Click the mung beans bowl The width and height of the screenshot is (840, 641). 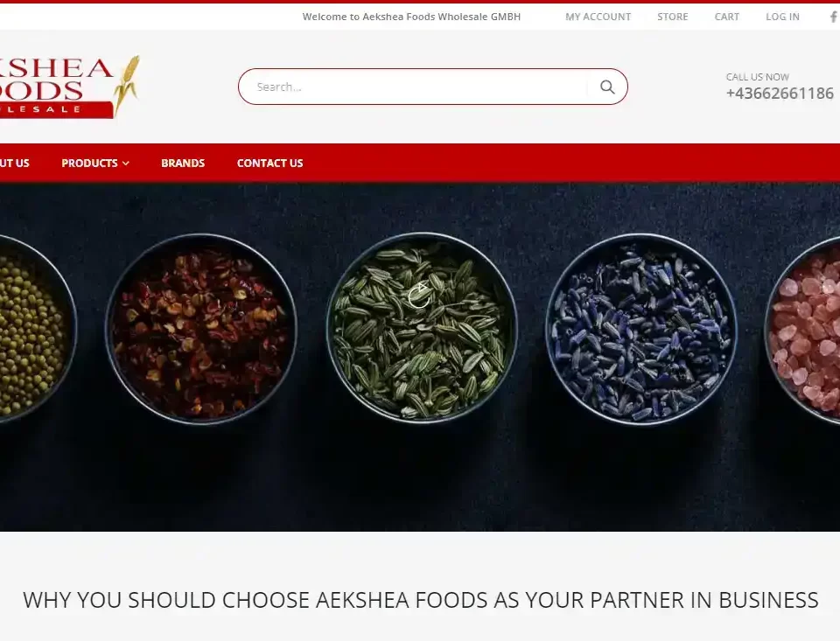38,329
